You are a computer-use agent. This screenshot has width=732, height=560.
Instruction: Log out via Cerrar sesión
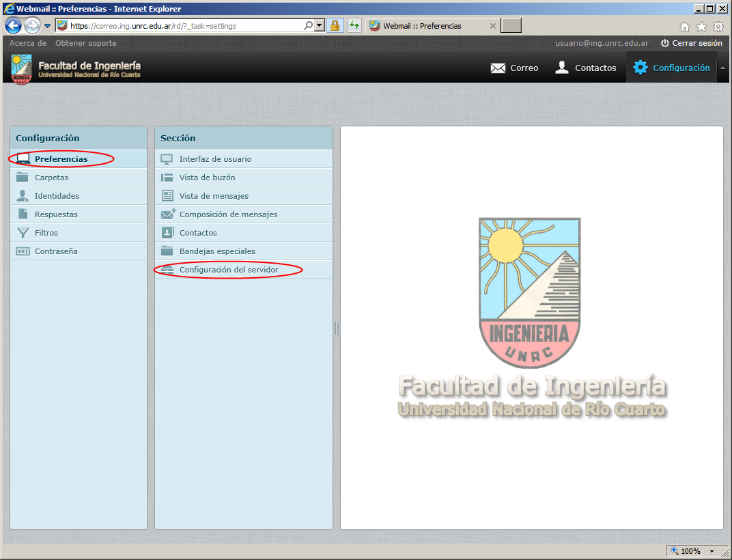(692, 43)
